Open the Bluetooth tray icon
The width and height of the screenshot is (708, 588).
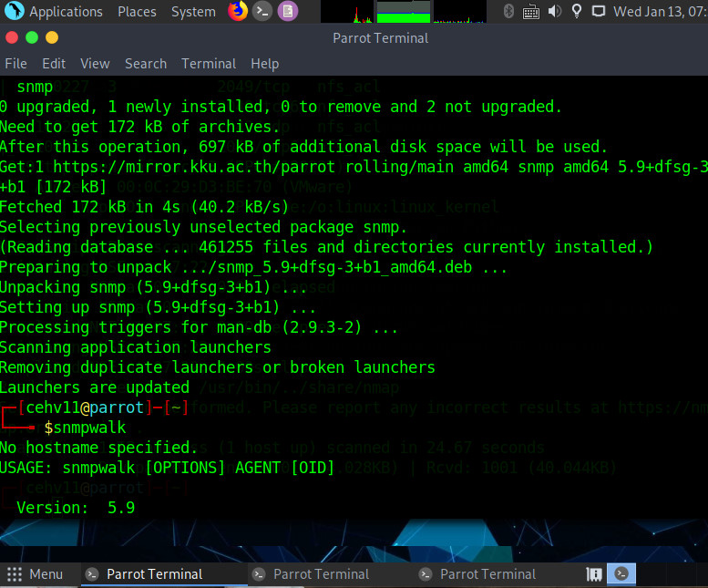pos(509,12)
